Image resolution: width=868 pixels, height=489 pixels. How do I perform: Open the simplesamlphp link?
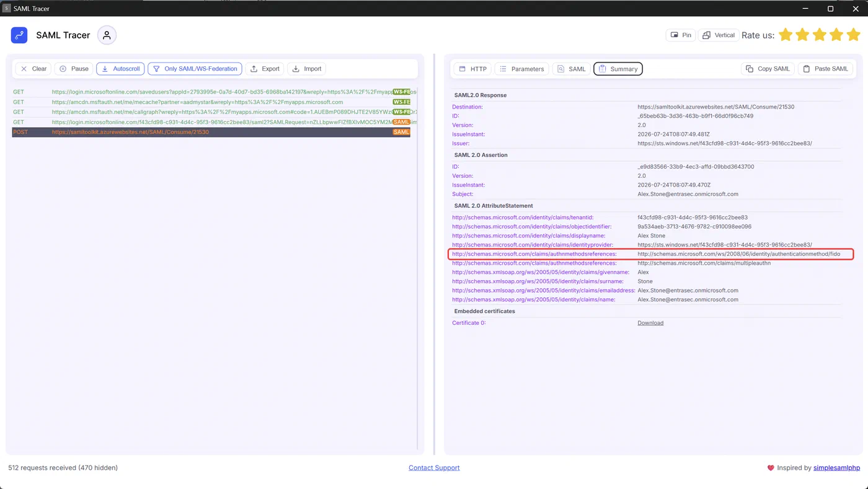pyautogui.click(x=837, y=468)
